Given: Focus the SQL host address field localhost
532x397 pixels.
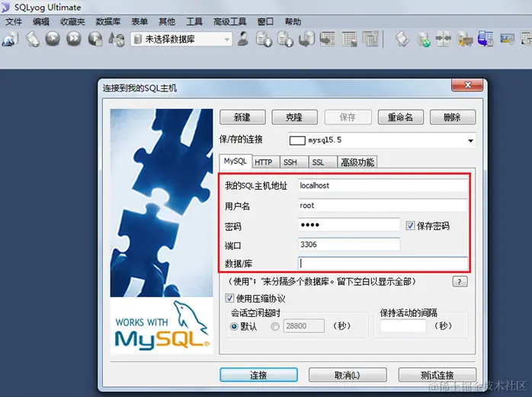Looking at the screenshot, I should coord(383,186).
